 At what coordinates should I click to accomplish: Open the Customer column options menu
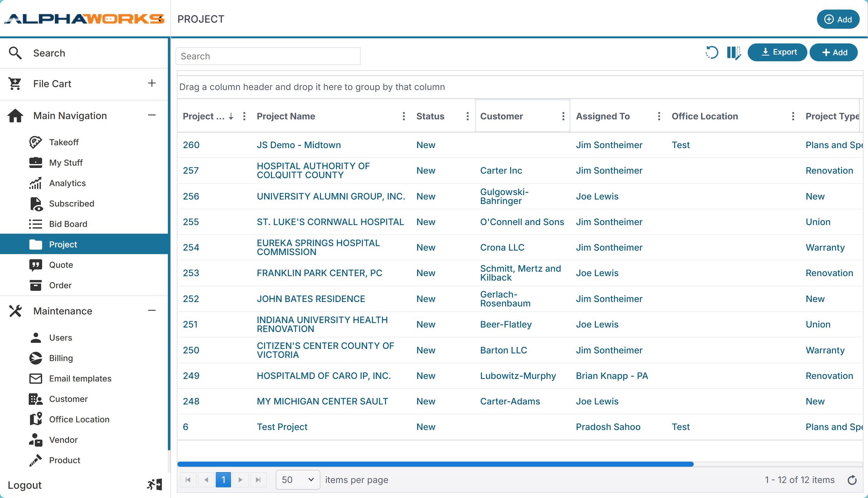pos(563,116)
